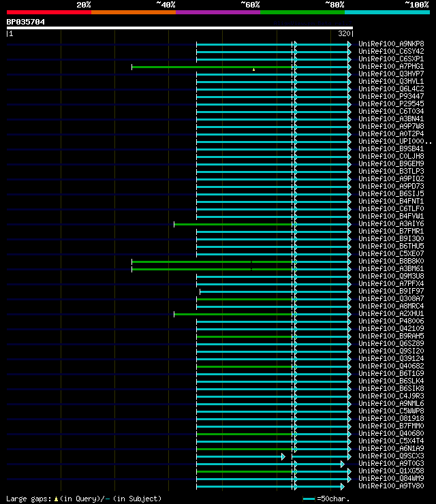
Task: Click the alignment bar for A2XHU1
Action: click(234, 315)
